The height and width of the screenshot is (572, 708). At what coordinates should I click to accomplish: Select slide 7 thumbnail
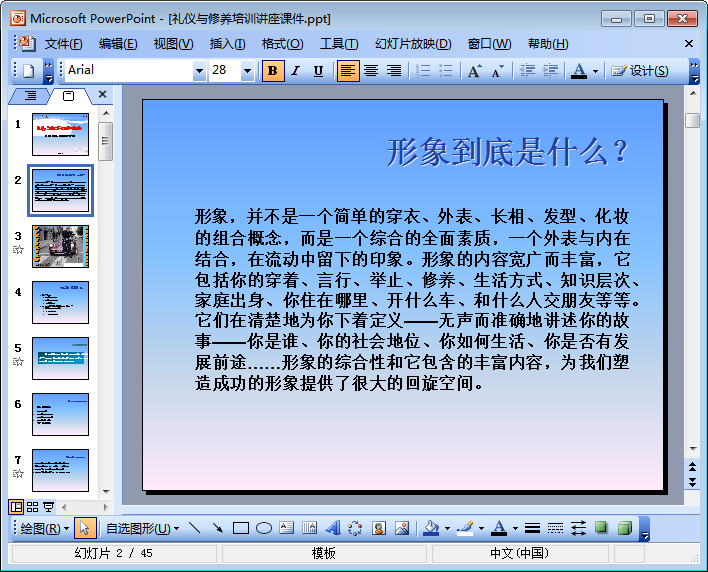(x=61, y=470)
